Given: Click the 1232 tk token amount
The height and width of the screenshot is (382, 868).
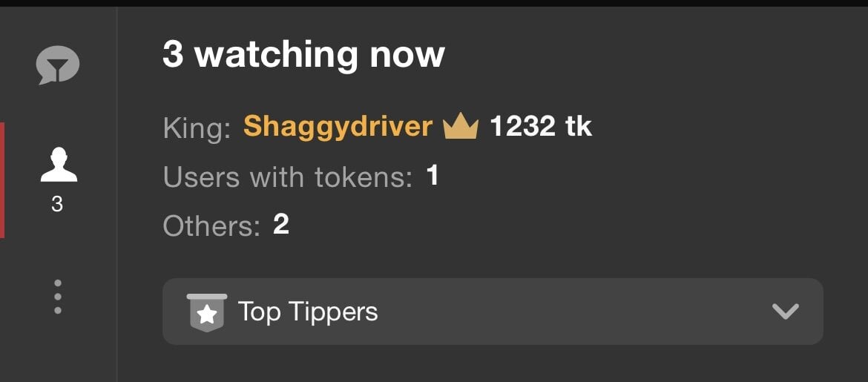Looking at the screenshot, I should point(541,127).
